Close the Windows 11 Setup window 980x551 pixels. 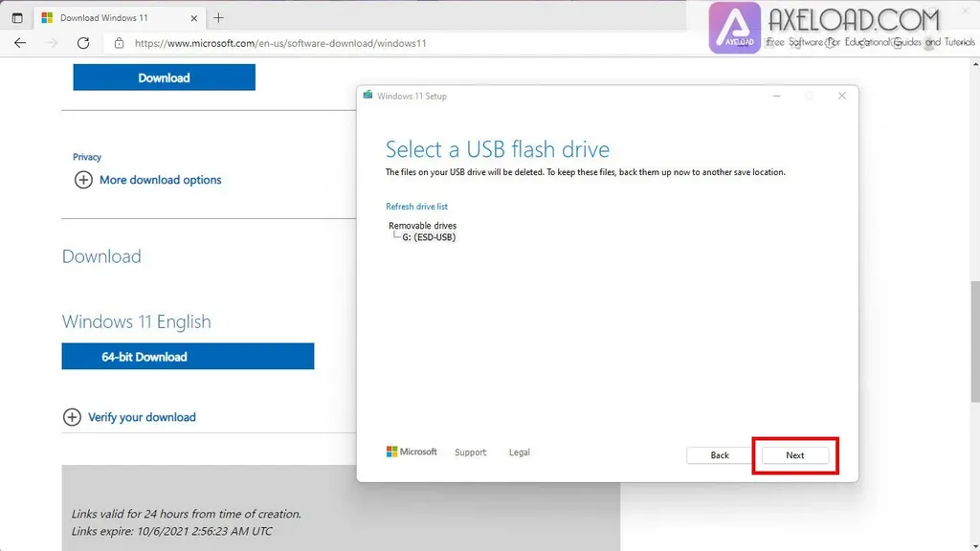[842, 96]
